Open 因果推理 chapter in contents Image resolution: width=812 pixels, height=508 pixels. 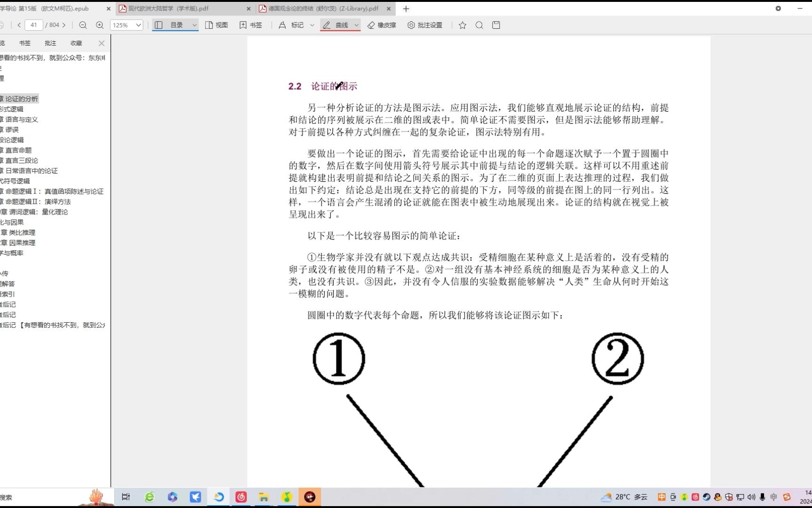(18, 243)
